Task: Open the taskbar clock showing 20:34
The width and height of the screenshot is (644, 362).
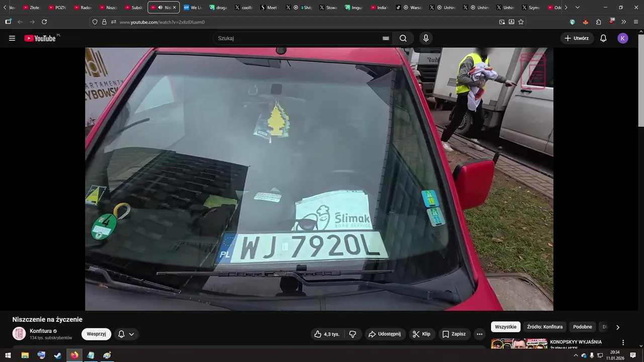Action: click(x=615, y=355)
